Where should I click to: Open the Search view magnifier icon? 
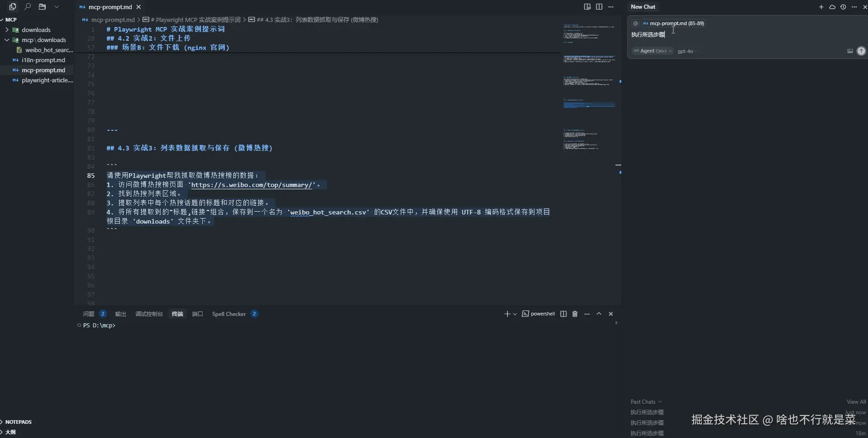point(27,7)
